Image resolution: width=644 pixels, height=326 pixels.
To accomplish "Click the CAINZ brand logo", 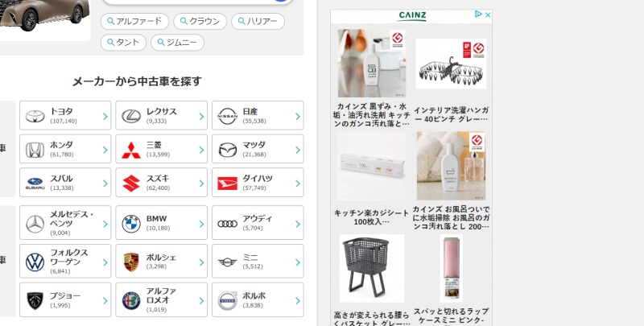I will pos(412,15).
